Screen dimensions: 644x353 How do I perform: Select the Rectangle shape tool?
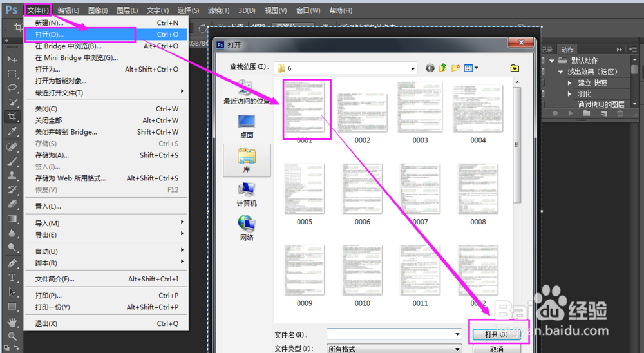[12, 306]
